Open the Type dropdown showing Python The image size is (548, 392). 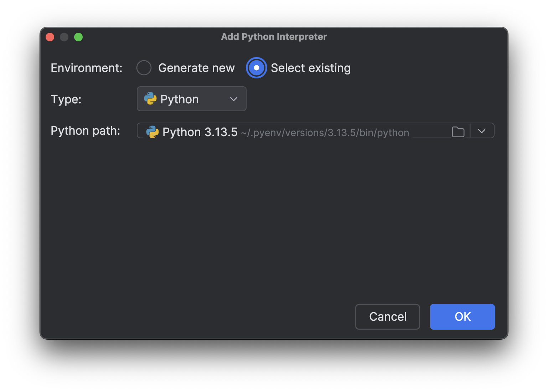pyautogui.click(x=191, y=99)
